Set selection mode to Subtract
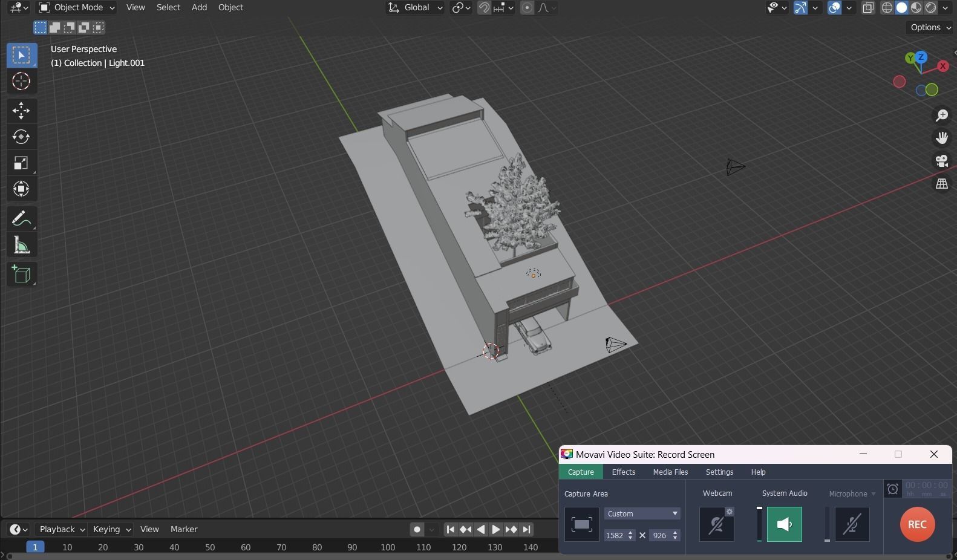957x560 pixels. pyautogui.click(x=69, y=27)
